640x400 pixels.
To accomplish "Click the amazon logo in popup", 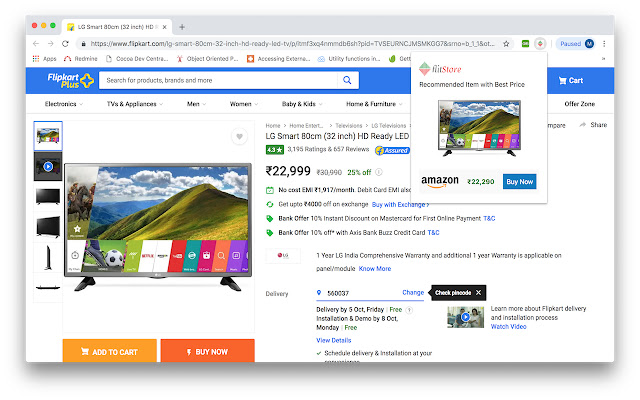I will click(440, 181).
